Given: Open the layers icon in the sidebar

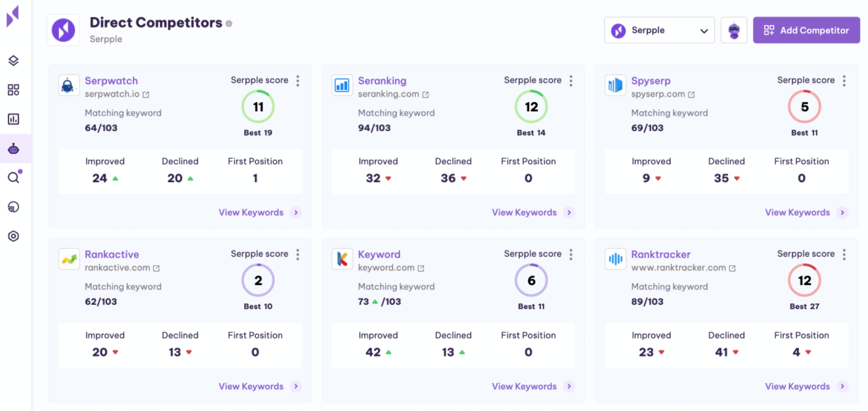Looking at the screenshot, I should pos(13,61).
